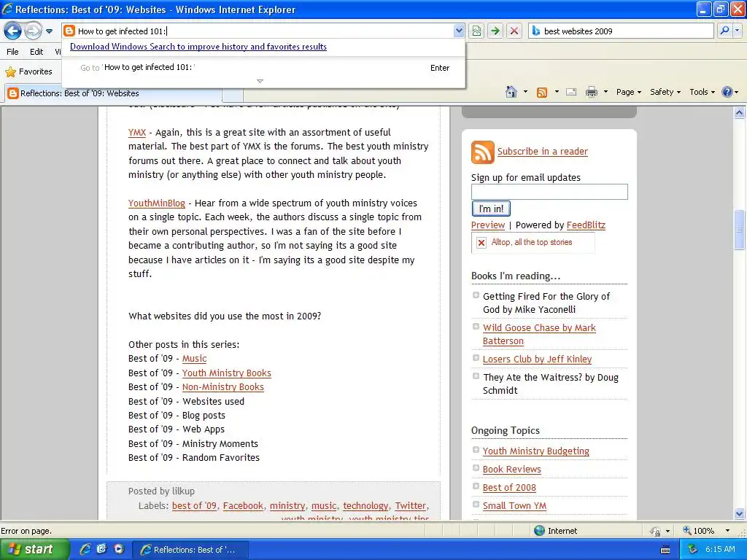Open the FeedBlitz link
Viewport: 747px width, 560px height.
[586, 225]
